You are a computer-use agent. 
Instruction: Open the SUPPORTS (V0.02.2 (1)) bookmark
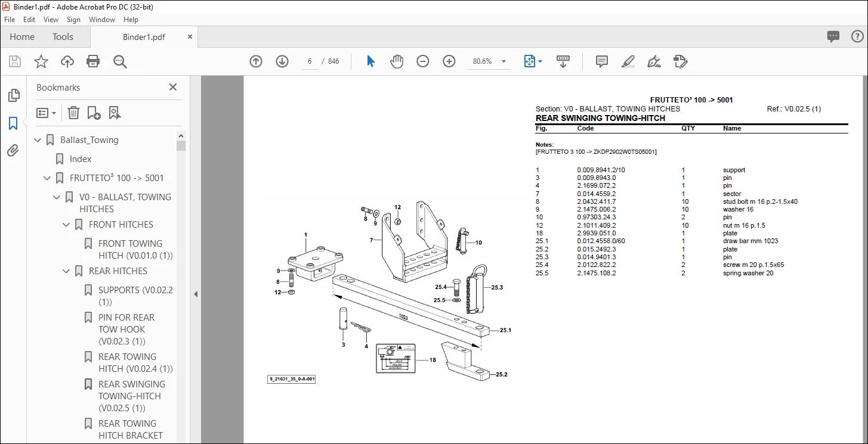(x=135, y=296)
